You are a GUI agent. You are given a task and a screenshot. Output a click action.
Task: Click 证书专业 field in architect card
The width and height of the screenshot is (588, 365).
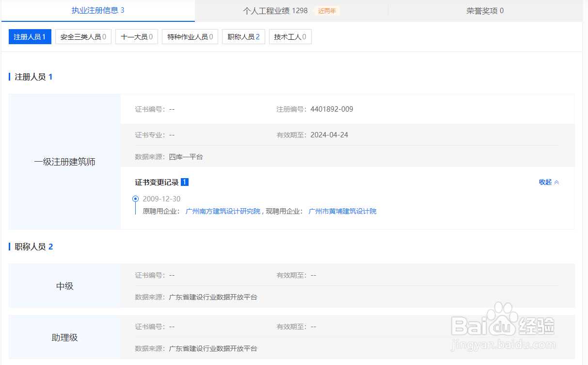click(x=155, y=135)
